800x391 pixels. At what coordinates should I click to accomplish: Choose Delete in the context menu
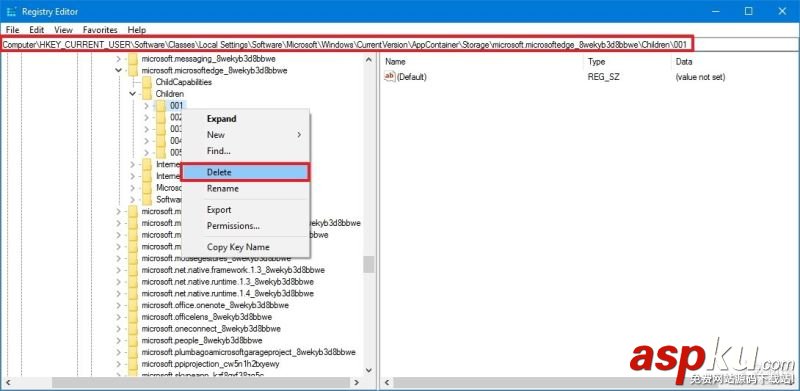coord(245,172)
